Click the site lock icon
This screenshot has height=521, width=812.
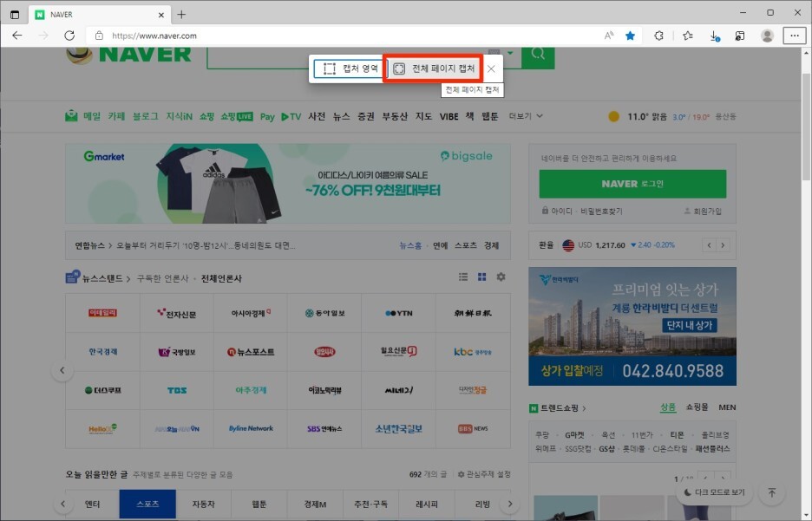[99, 36]
